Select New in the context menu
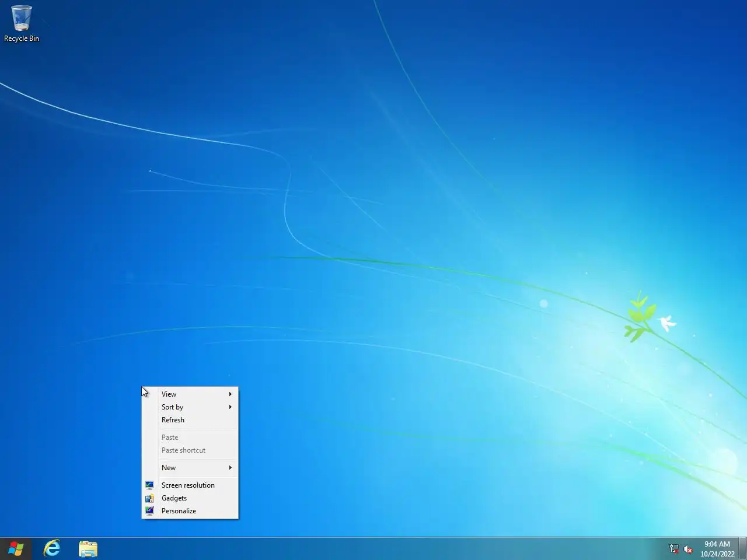 pyautogui.click(x=190, y=468)
